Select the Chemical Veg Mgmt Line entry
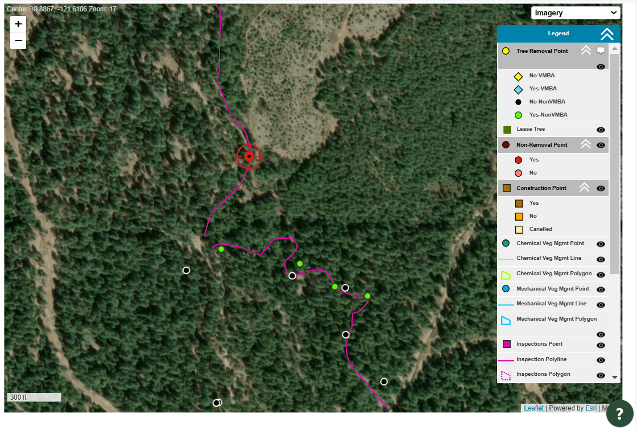Image resolution: width=637 pixels, height=431 pixels. click(548, 258)
